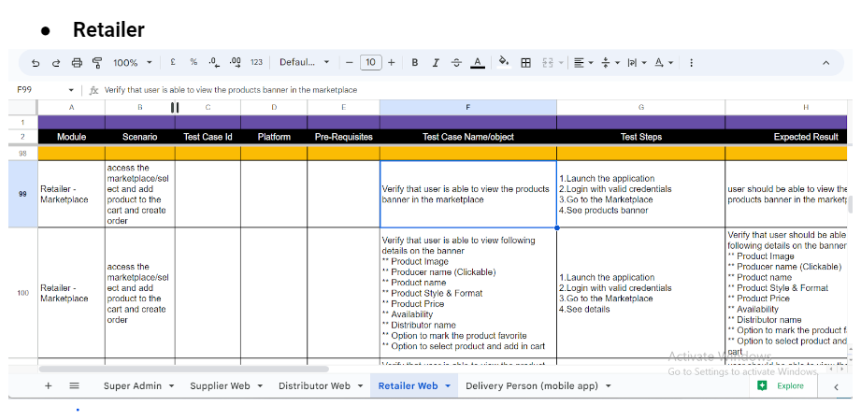Add a new sheet with plus button
Screen dimensions: 862x417
pos(48,385)
